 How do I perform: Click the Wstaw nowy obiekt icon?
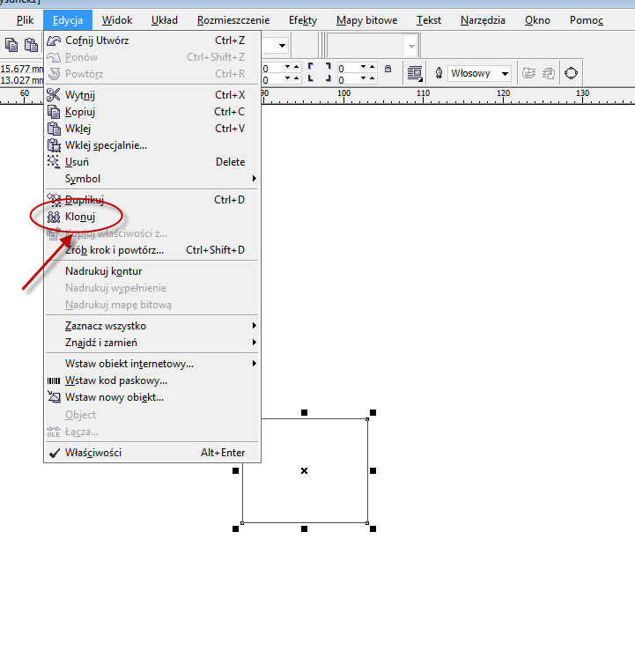pos(54,397)
